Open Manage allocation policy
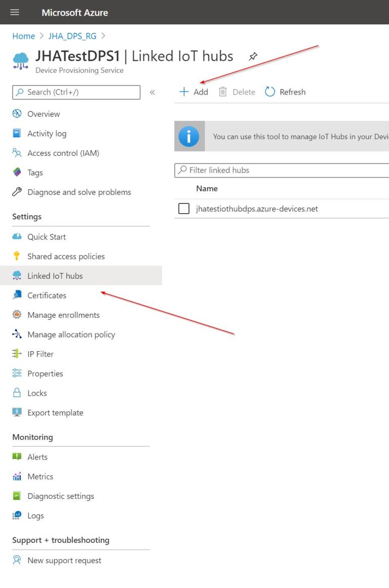This screenshot has height=588, width=389. (x=71, y=334)
